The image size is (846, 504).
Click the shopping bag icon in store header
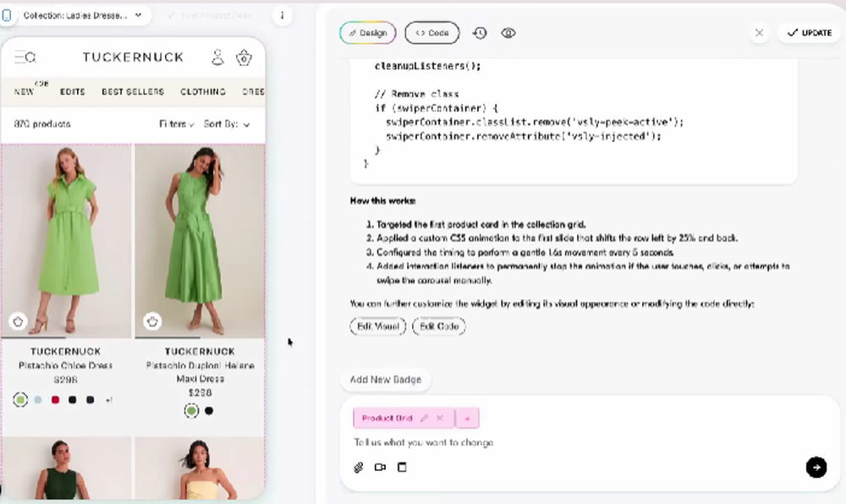click(244, 57)
